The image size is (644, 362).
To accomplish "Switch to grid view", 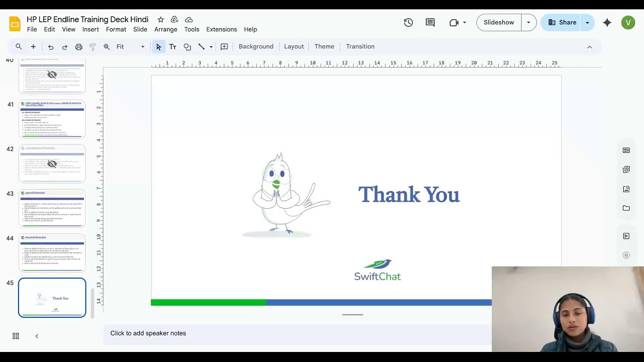I will point(16,336).
